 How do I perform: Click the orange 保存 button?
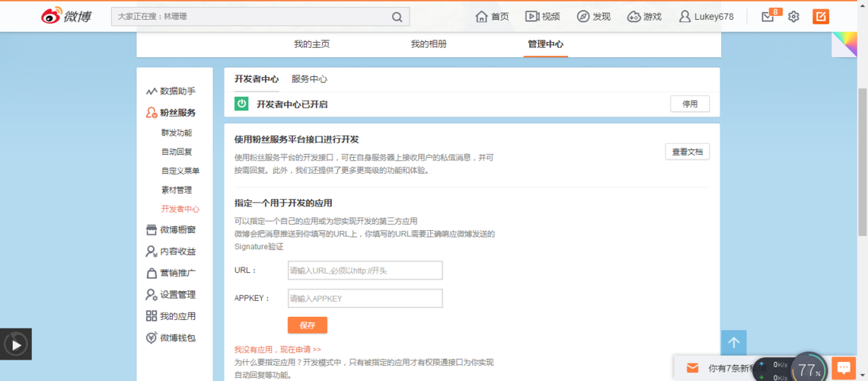[x=308, y=325]
